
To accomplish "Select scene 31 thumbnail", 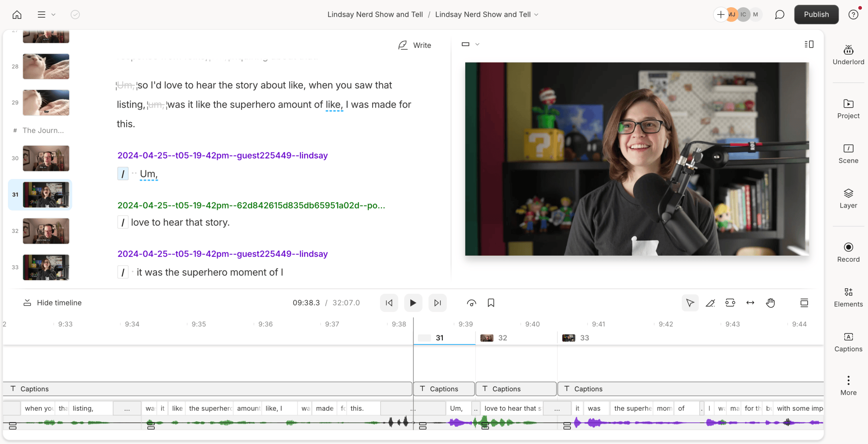I will point(46,195).
